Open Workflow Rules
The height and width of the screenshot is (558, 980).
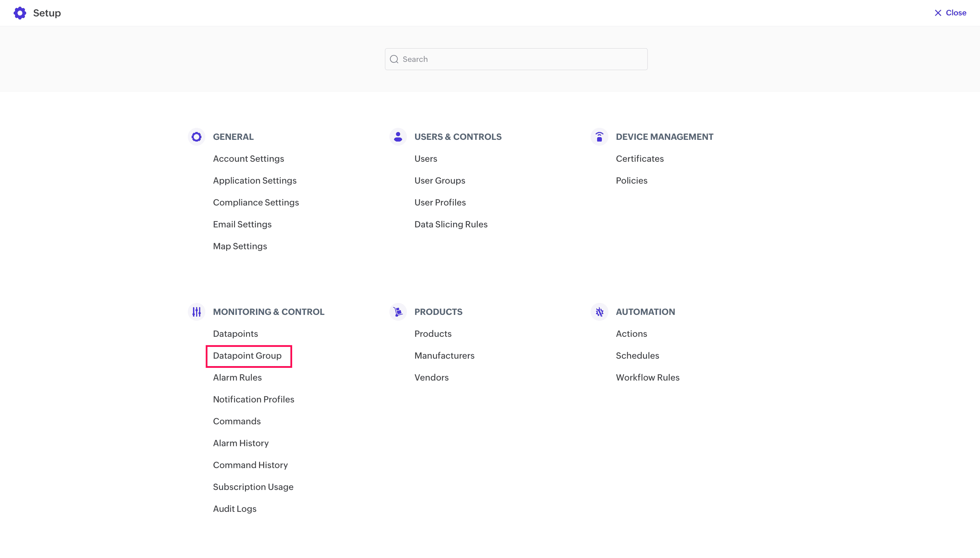click(647, 377)
